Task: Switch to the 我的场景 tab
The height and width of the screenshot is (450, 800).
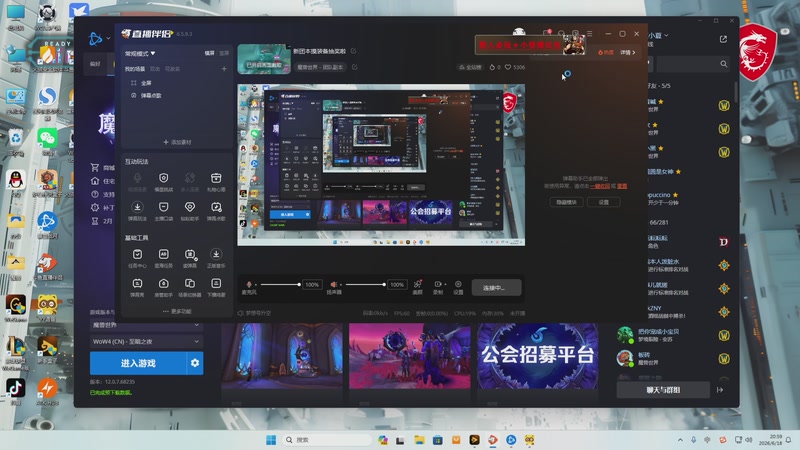Action: point(135,69)
